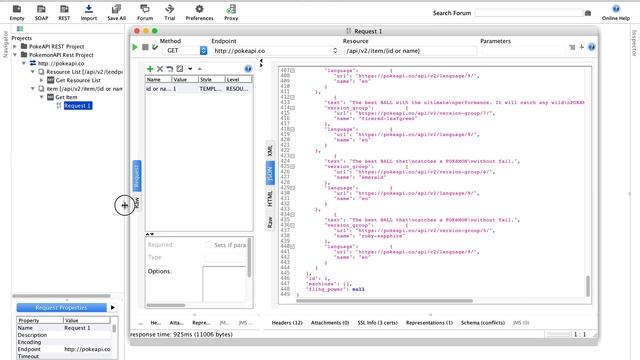Open parameter table help icon
Image resolution: width=640 pixels, height=360 pixels.
(248, 69)
